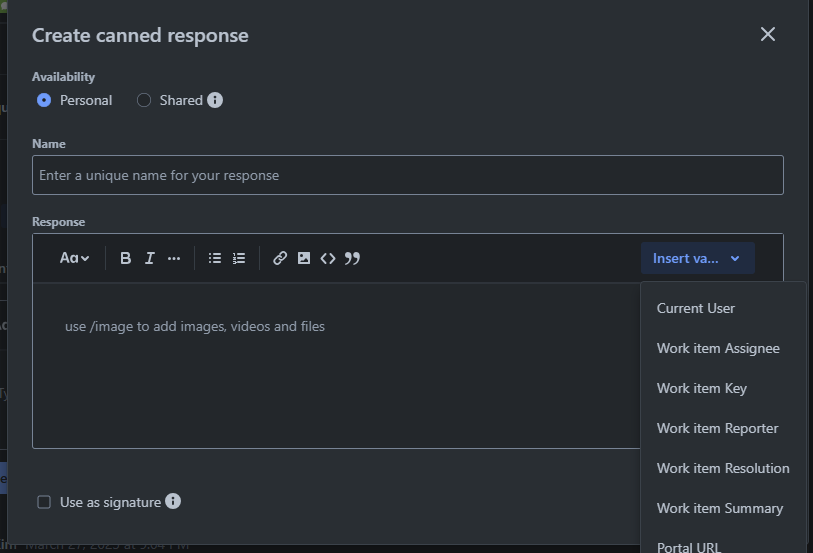Insert a bullet list

(215, 258)
